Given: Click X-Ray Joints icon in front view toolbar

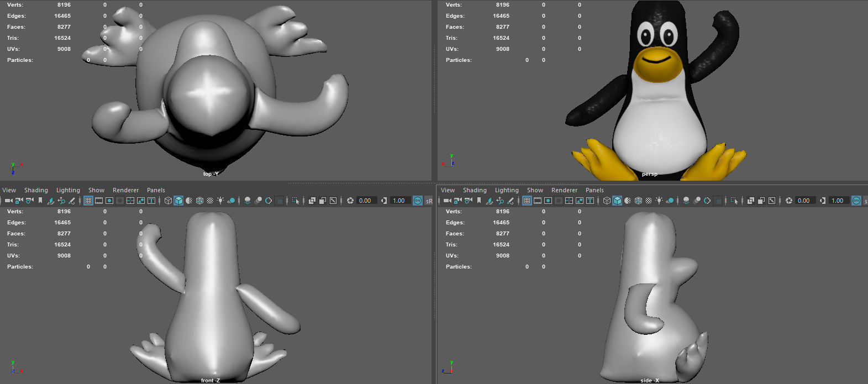Looking at the screenshot, I should 333,201.
